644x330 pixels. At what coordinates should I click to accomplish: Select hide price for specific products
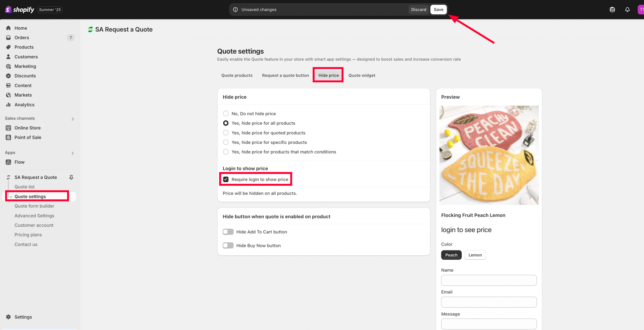tap(226, 142)
